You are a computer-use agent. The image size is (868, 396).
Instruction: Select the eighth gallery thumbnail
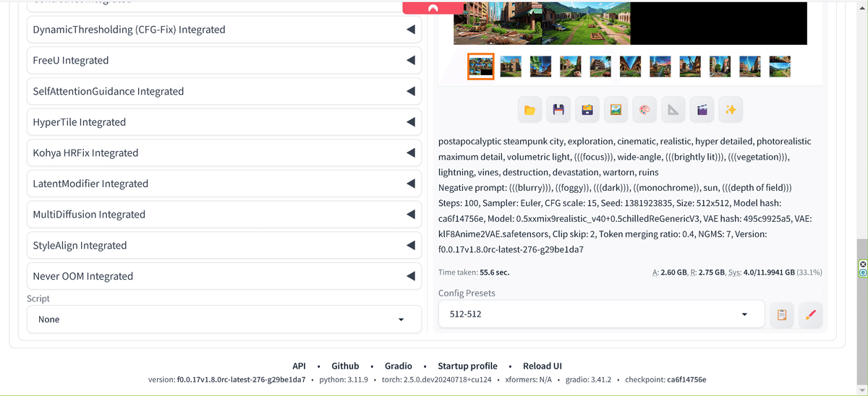(x=690, y=66)
